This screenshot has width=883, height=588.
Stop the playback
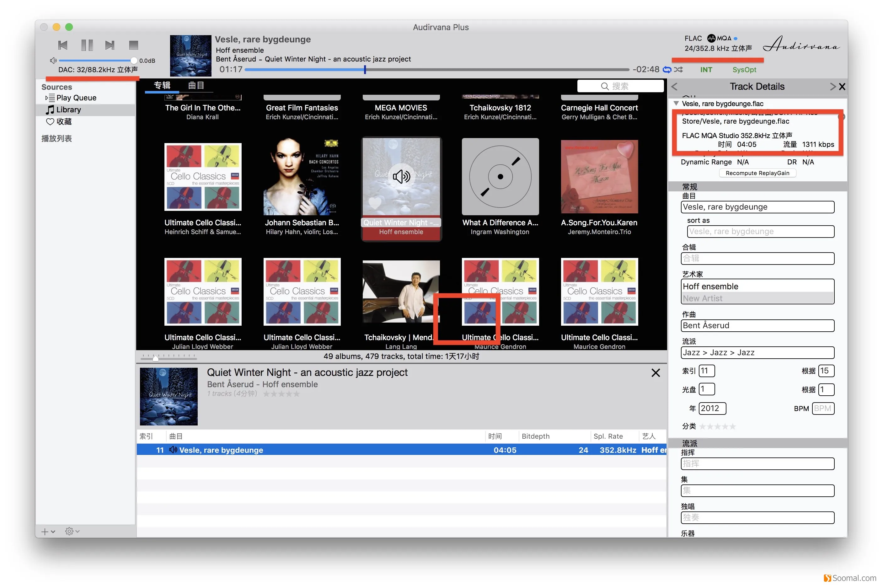pos(133,45)
